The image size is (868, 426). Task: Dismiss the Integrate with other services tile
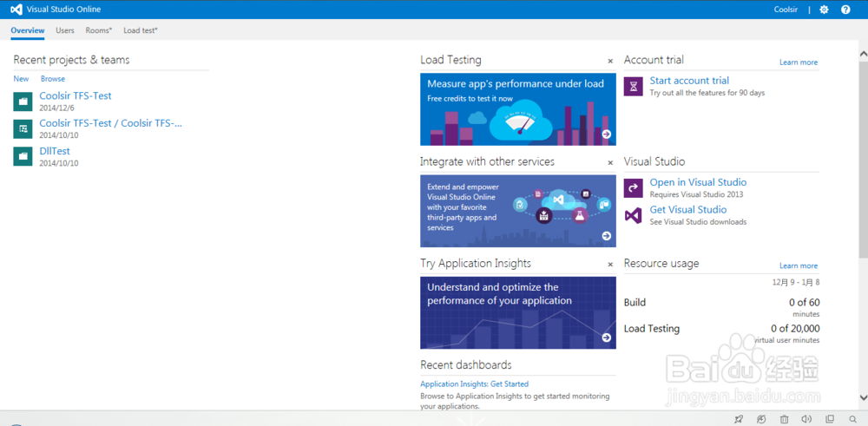[x=610, y=162]
